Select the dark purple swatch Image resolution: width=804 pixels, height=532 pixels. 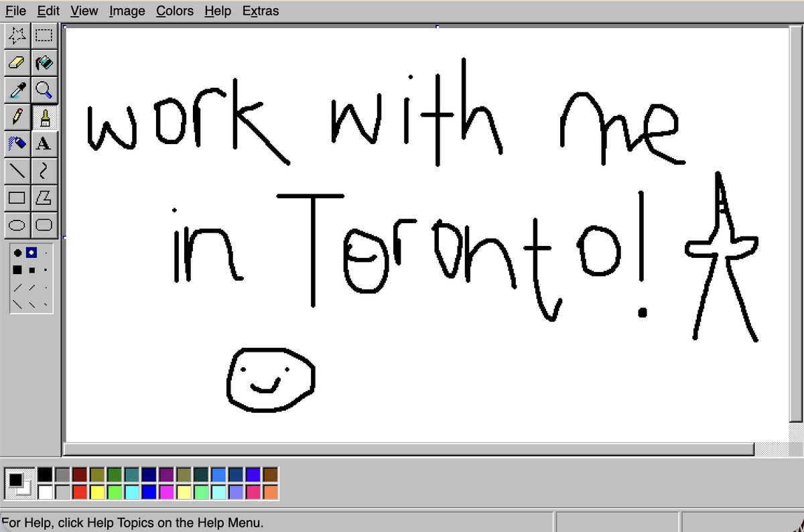pos(167,475)
